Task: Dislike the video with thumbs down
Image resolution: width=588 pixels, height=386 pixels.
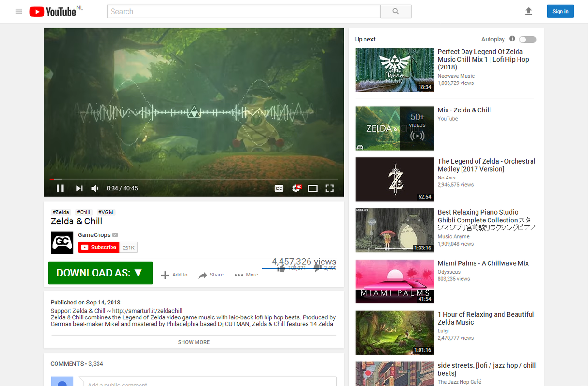Action: click(318, 267)
